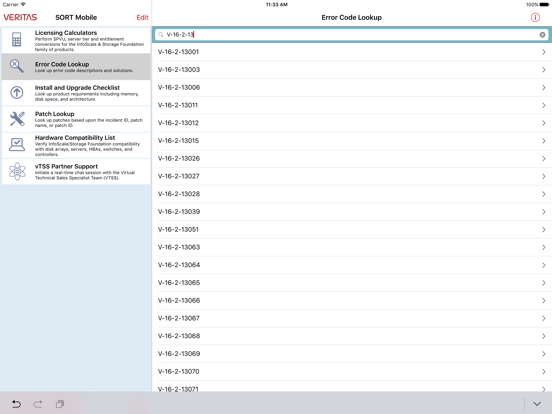Select error code V-16-2-13069

(x=352, y=353)
